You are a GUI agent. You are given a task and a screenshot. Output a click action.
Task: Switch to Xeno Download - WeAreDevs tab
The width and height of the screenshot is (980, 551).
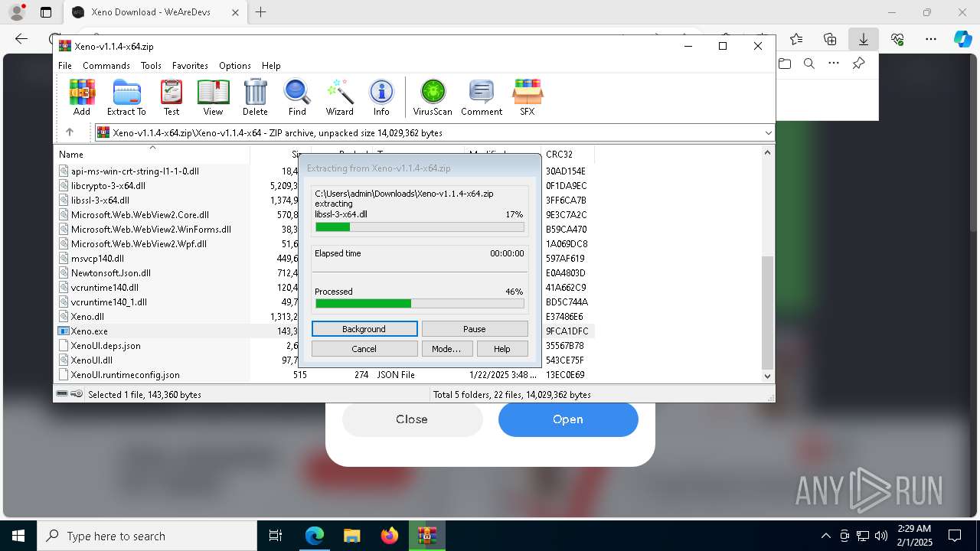point(155,12)
